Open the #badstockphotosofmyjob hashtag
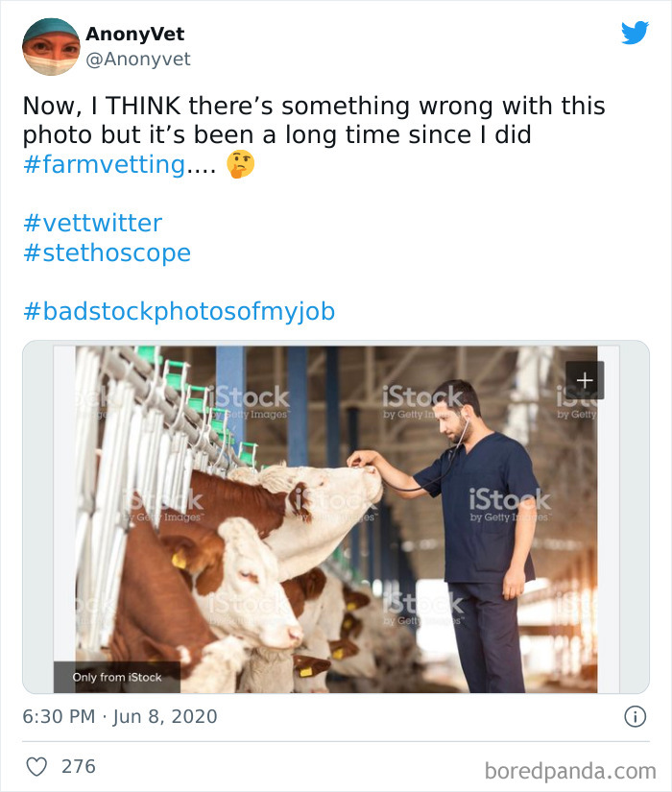 click(x=182, y=310)
